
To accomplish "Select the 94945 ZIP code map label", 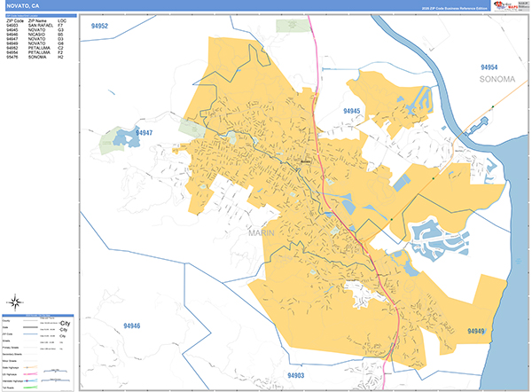I will coord(352,111).
